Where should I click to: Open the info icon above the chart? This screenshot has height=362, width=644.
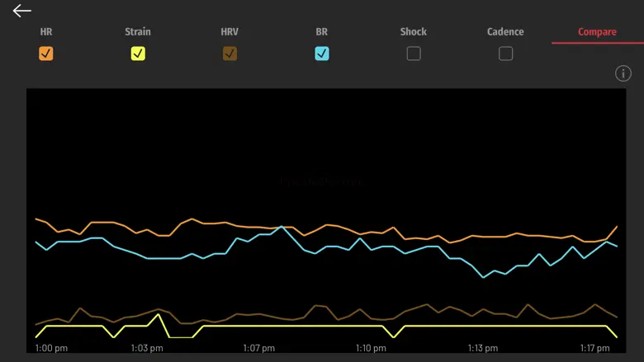tap(623, 73)
